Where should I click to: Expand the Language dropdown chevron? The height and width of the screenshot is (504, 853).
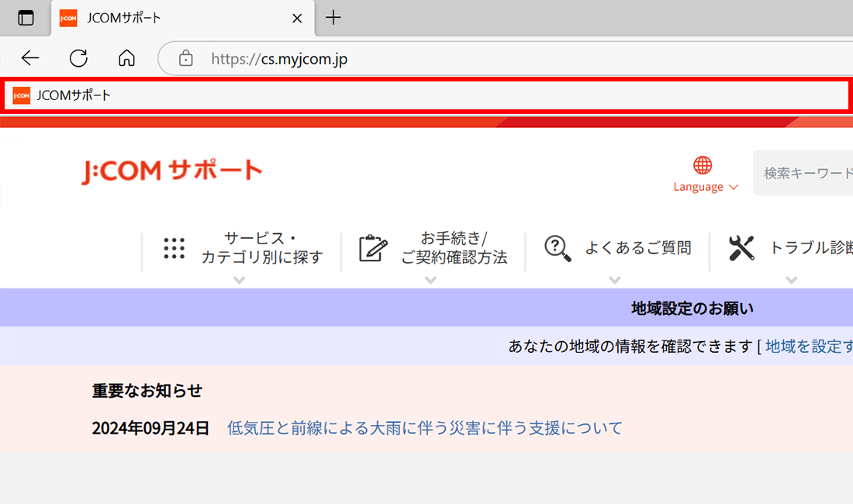734,187
